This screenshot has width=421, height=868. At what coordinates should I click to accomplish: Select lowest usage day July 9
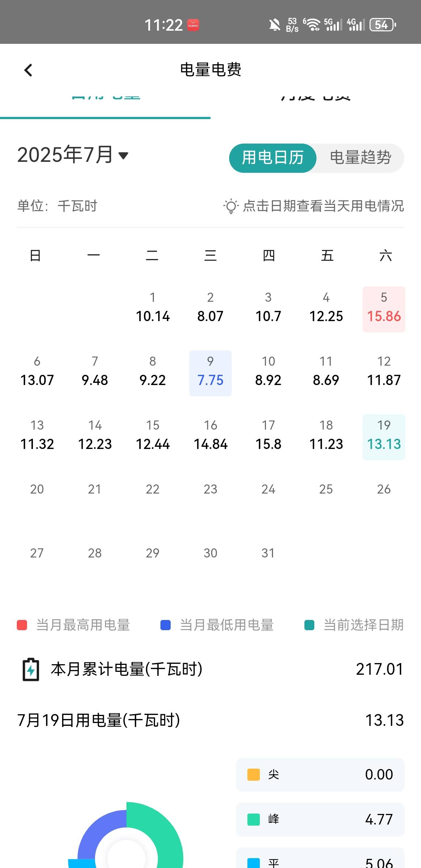(x=210, y=373)
